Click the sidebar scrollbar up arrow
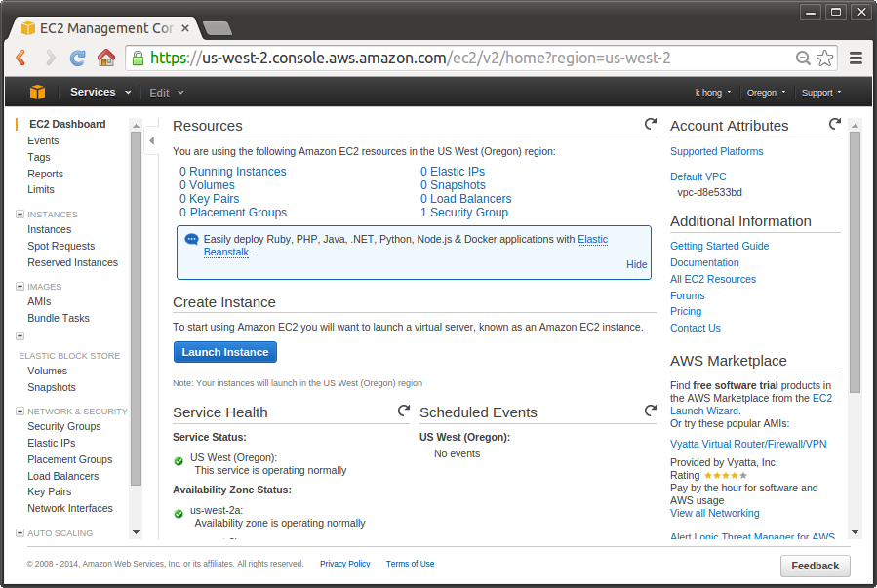 click(x=136, y=126)
